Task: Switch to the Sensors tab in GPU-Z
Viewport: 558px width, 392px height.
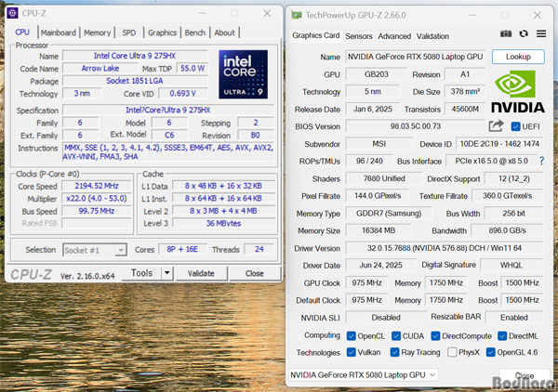Action: (359, 36)
